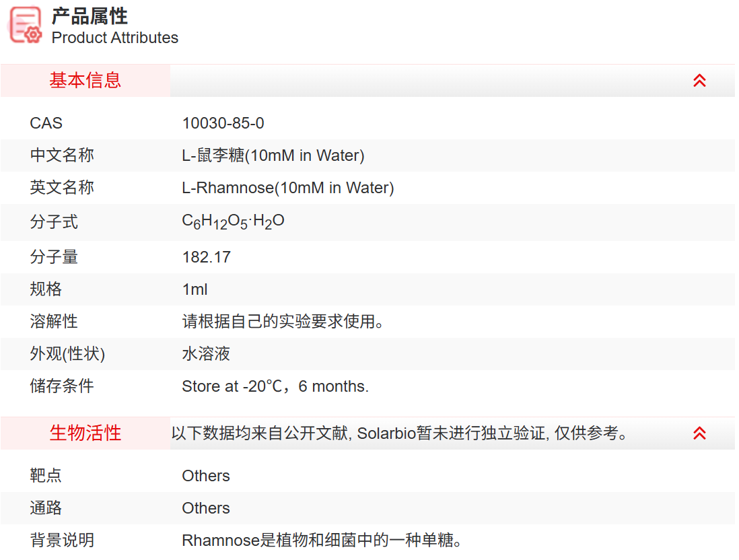
Task: Click the storage condition Store at -20℃
Action: [269, 386]
